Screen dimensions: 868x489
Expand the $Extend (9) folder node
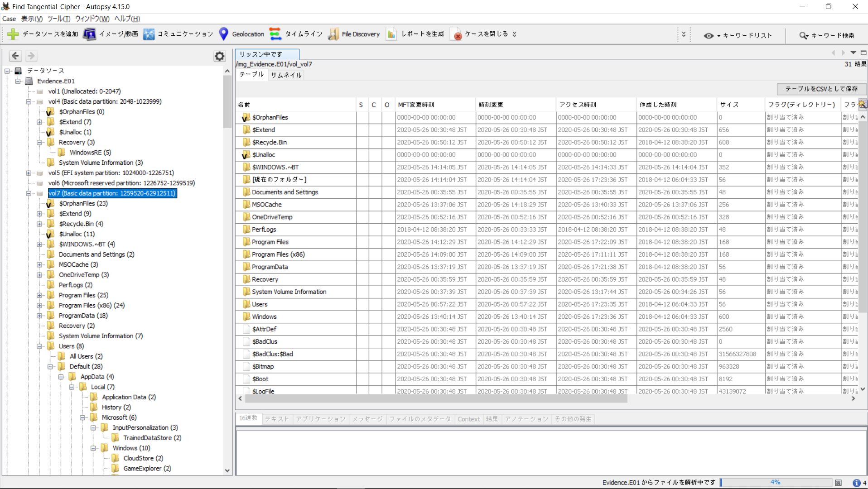[39, 214]
